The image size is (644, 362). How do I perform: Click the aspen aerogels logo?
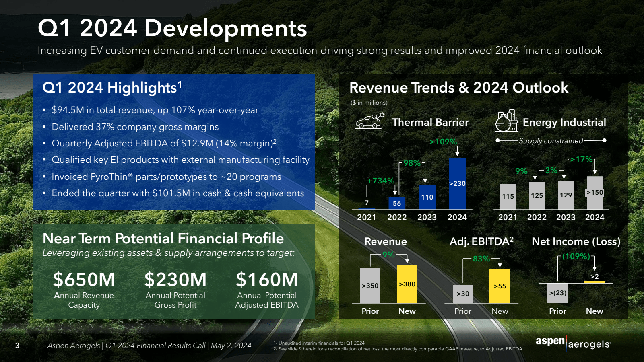573,342
